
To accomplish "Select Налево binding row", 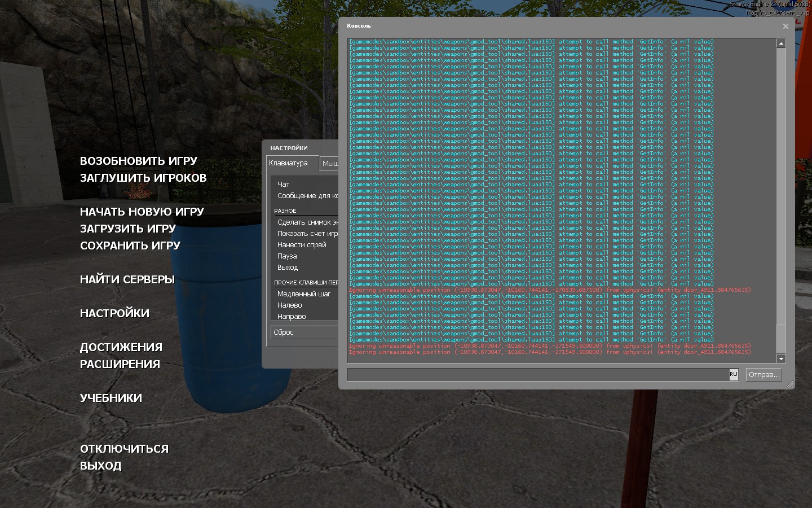I will [305, 305].
